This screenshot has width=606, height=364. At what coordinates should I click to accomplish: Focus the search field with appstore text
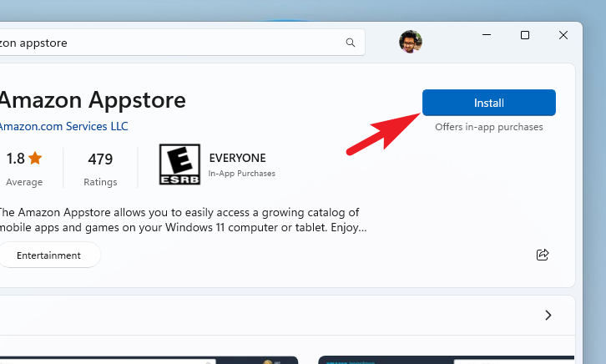(x=182, y=43)
